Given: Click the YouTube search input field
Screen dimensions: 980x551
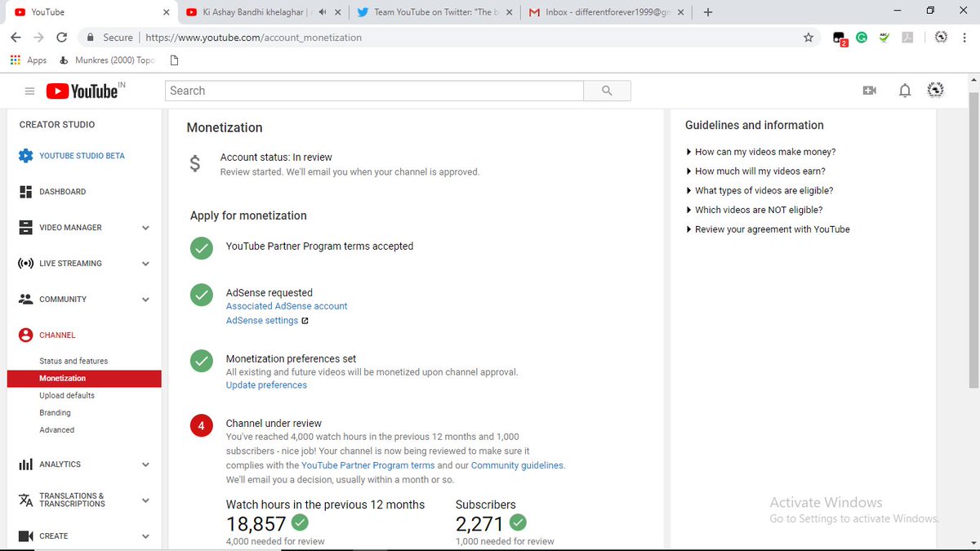Looking at the screenshot, I should point(374,91).
